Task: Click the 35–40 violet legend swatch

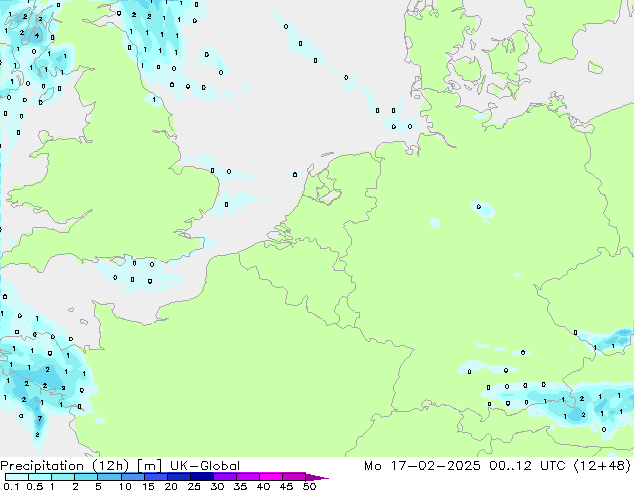Action: tap(248, 477)
